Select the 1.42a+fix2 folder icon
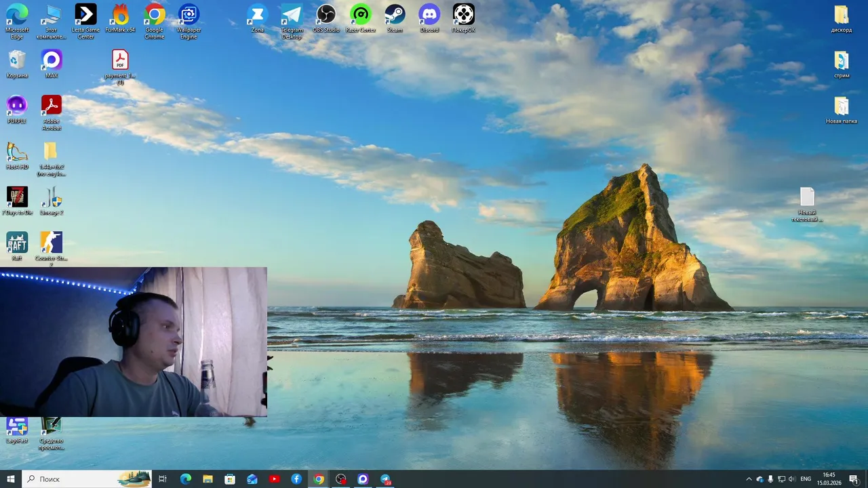This screenshot has height=488, width=868. click(51, 159)
